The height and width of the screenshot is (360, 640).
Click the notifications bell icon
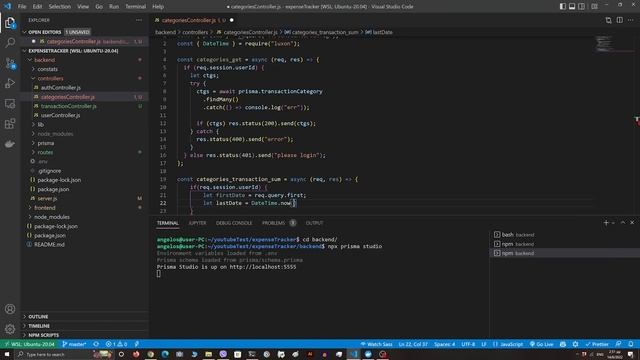631,344
